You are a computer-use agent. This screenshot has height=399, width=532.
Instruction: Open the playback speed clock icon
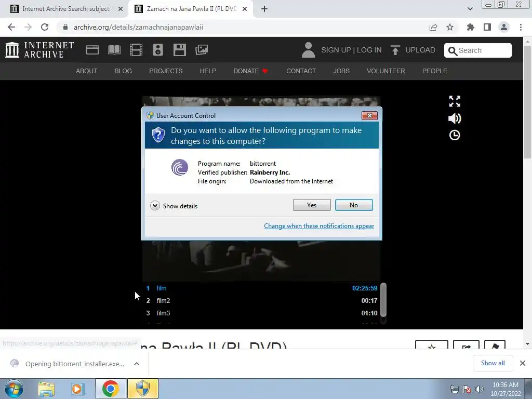click(455, 135)
